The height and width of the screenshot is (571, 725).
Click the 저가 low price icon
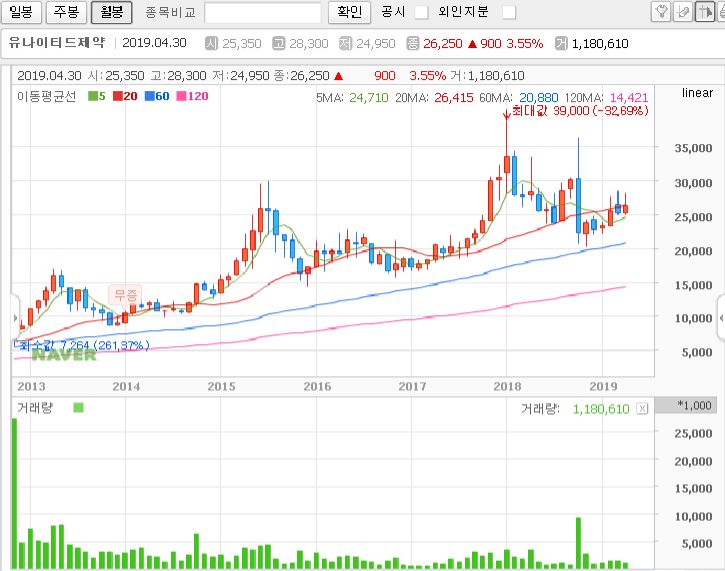click(345, 43)
